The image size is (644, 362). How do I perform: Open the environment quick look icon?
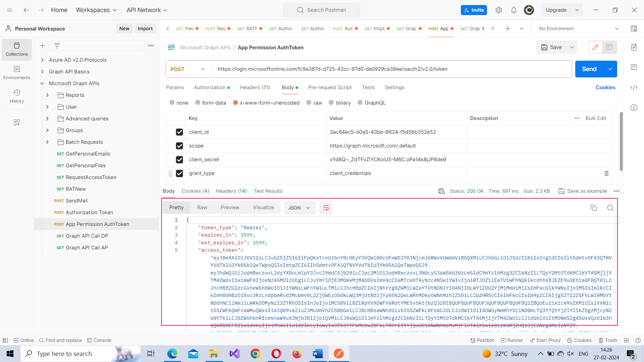[x=634, y=28]
